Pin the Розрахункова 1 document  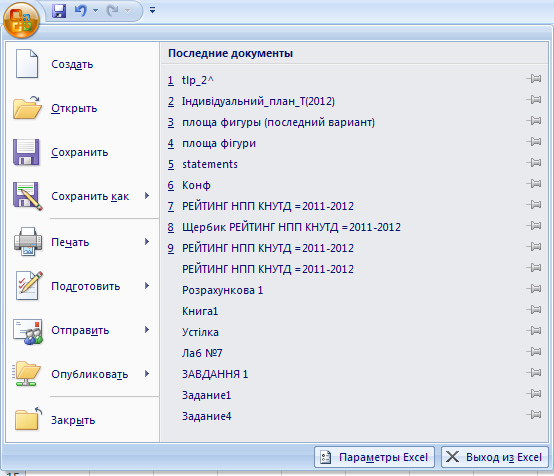(534, 288)
